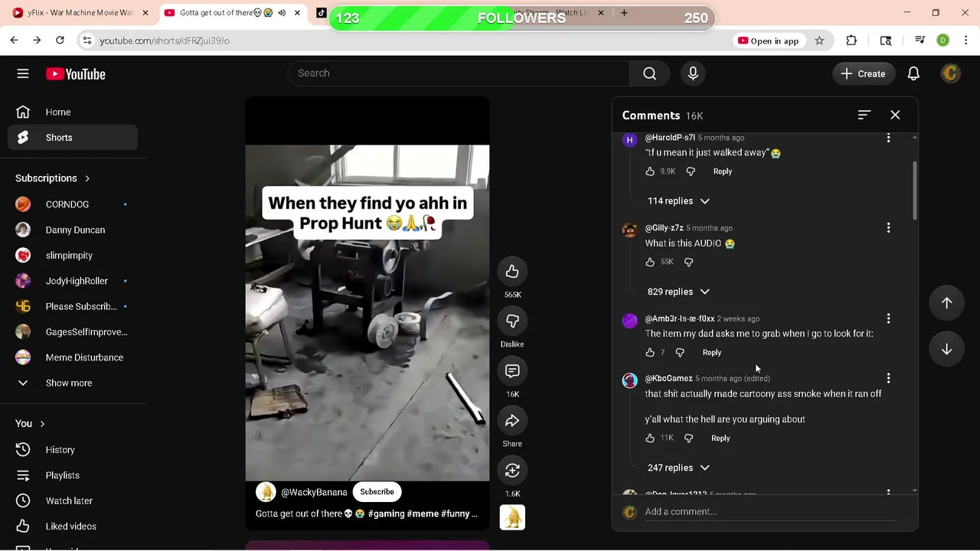This screenshot has width=980, height=551.
Task: Like the "What is this AUDIO" comment
Action: point(650,262)
